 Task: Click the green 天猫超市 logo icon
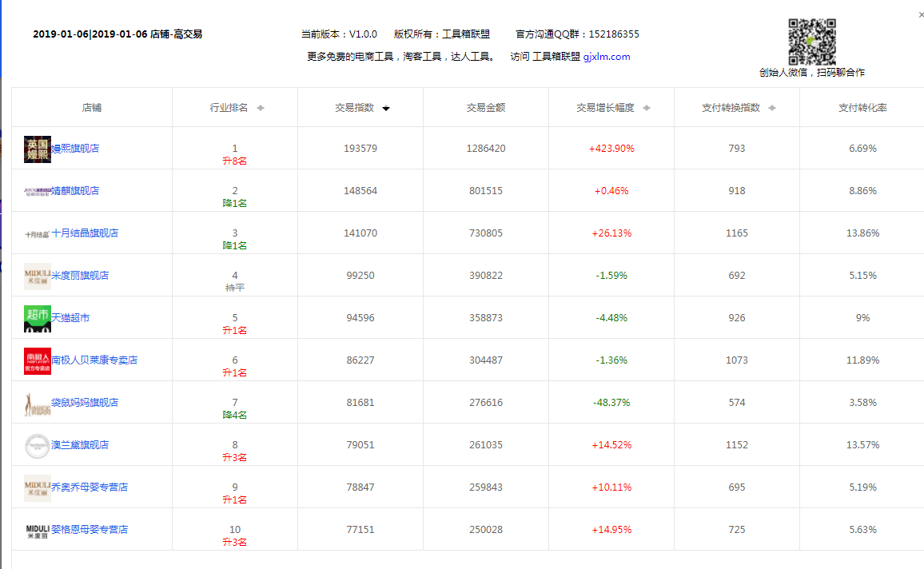[x=37, y=319]
